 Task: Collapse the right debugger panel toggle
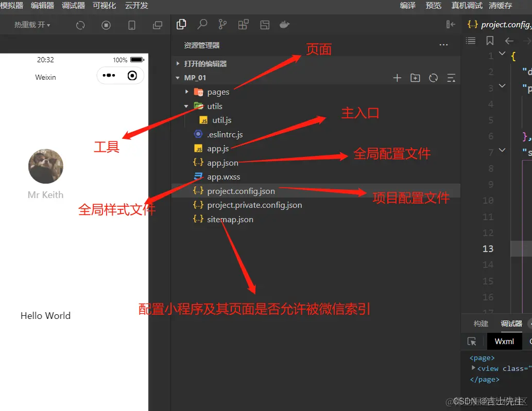point(450,24)
